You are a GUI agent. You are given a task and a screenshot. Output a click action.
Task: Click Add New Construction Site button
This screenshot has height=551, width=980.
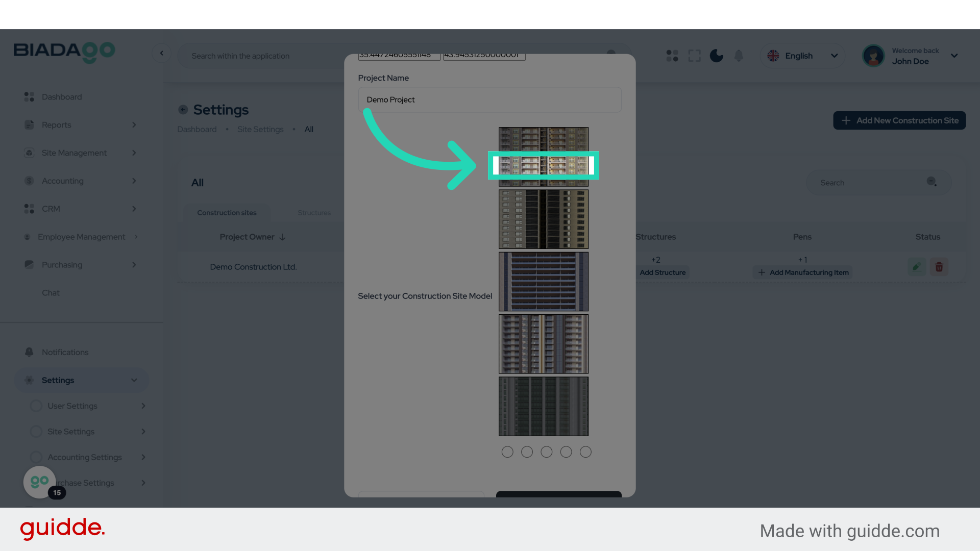(x=899, y=120)
